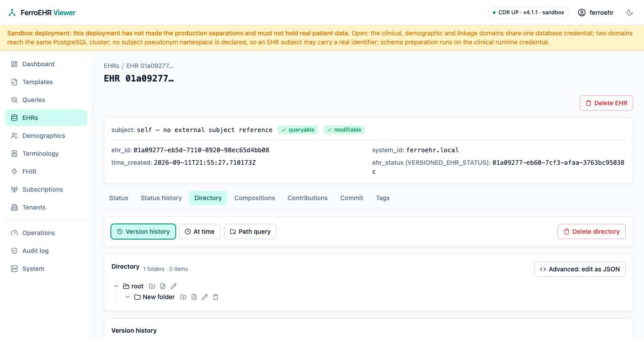Open the Contributions tab

pos(308,198)
